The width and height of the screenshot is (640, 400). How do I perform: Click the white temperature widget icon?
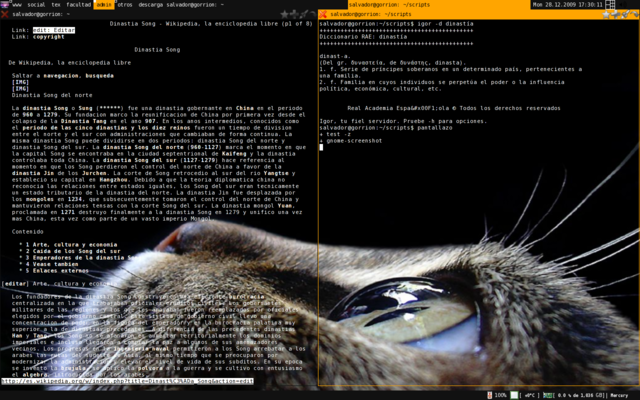click(514, 395)
